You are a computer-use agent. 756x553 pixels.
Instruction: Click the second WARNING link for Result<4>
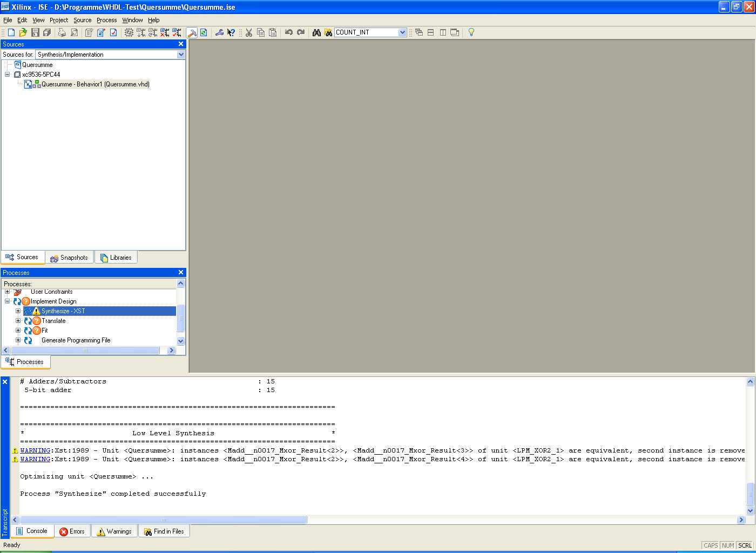point(35,459)
